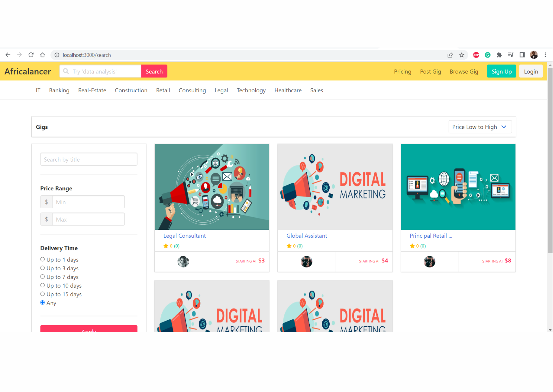553x392 pixels.
Task: Open the Real-Estate category
Action: 92,90
